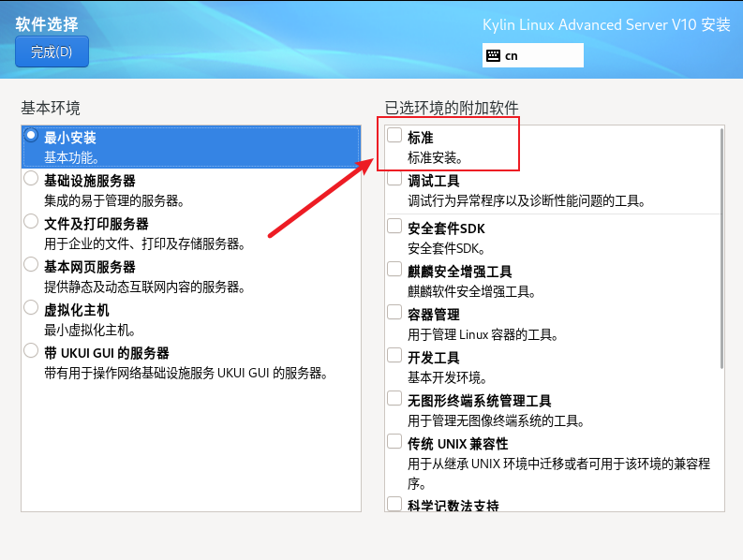Open the cn keyboard layout selector

coord(532,55)
